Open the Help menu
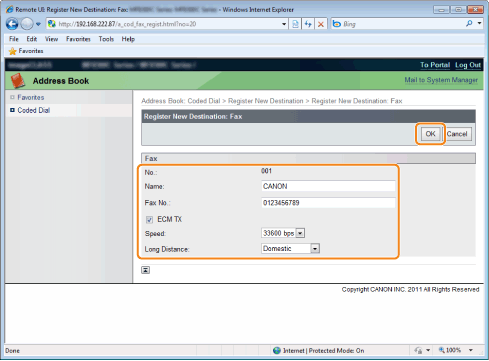Image resolution: width=489 pixels, height=361 pixels. (128, 39)
